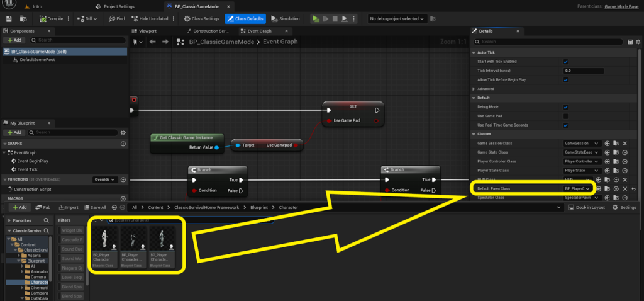This screenshot has height=301, width=644.
Task: Uncheck the Debug Mode checkbox
Action: pos(565,107)
